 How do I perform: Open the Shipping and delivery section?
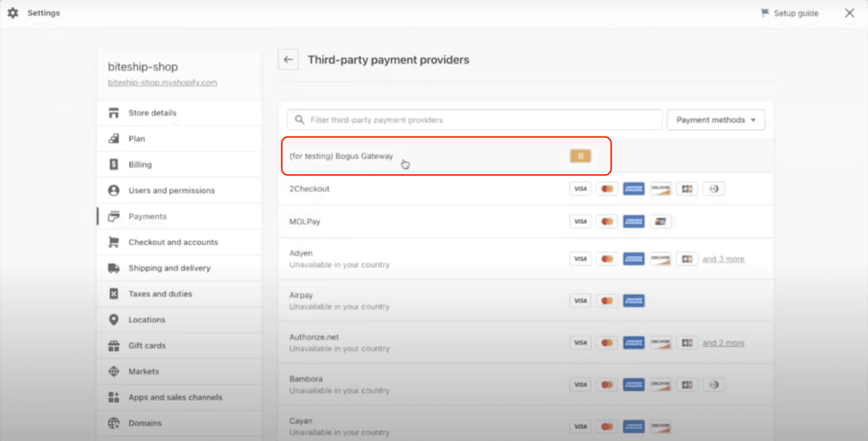(180, 268)
